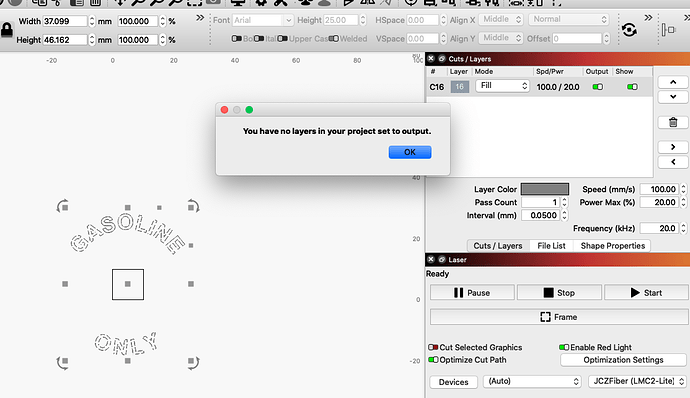The width and height of the screenshot is (690, 398).
Task: Click the right chevron button in Cuts panel
Action: click(673, 147)
